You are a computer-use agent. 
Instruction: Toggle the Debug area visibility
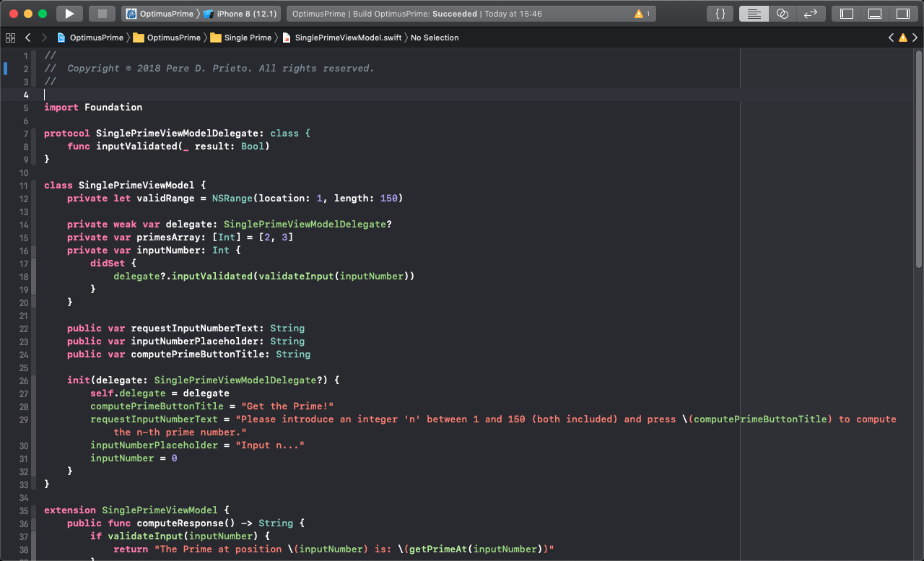pyautogui.click(x=873, y=12)
